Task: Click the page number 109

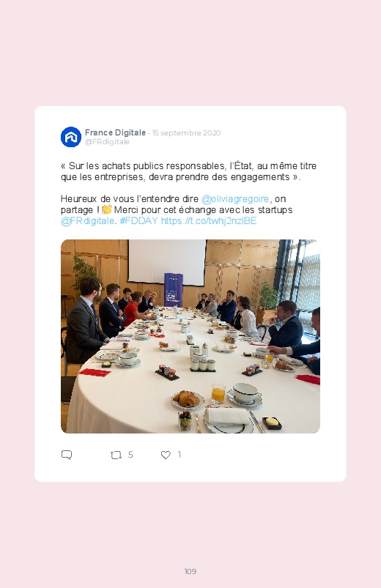Action: [x=190, y=571]
